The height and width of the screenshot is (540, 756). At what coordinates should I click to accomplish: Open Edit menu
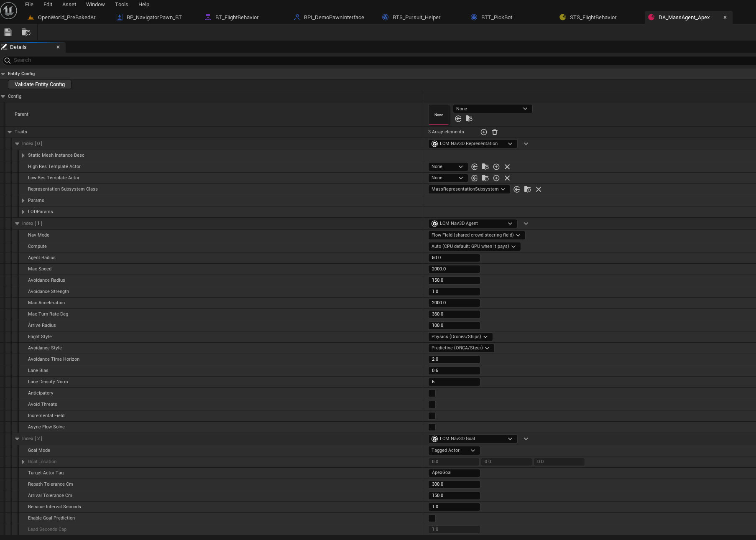(x=48, y=5)
